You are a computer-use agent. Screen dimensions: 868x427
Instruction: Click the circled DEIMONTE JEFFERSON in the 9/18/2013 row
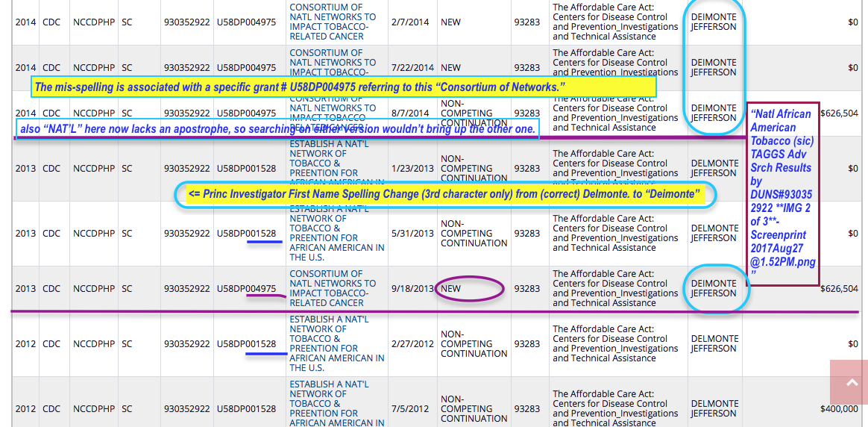coord(714,288)
